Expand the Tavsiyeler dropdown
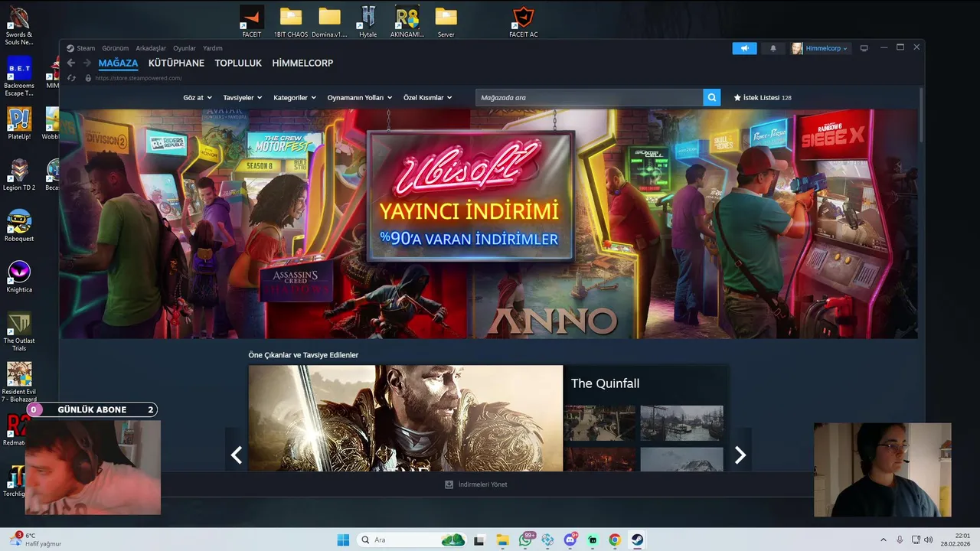This screenshot has width=980, height=551. tap(243, 98)
